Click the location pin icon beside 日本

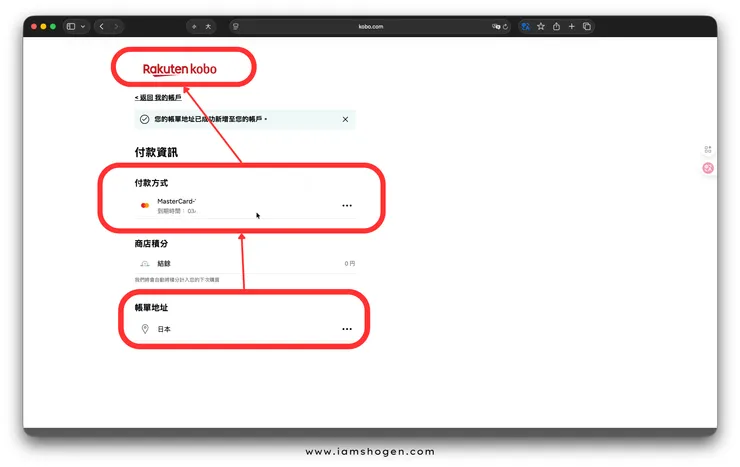145,329
